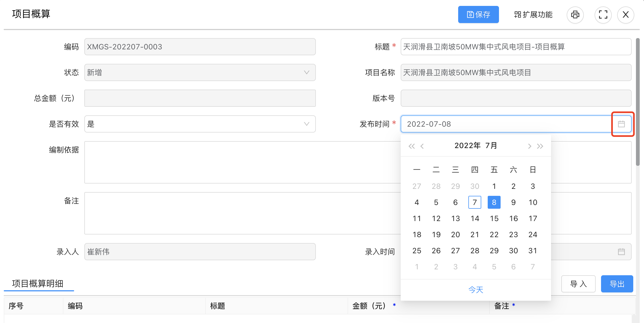644x323 pixels.
Task: Click the 标题 input field
Action: pyautogui.click(x=516, y=47)
